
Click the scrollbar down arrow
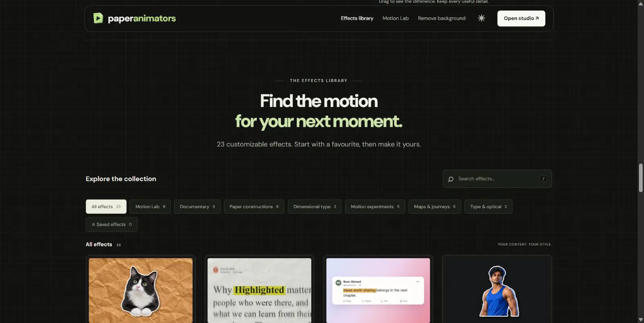click(x=641, y=320)
